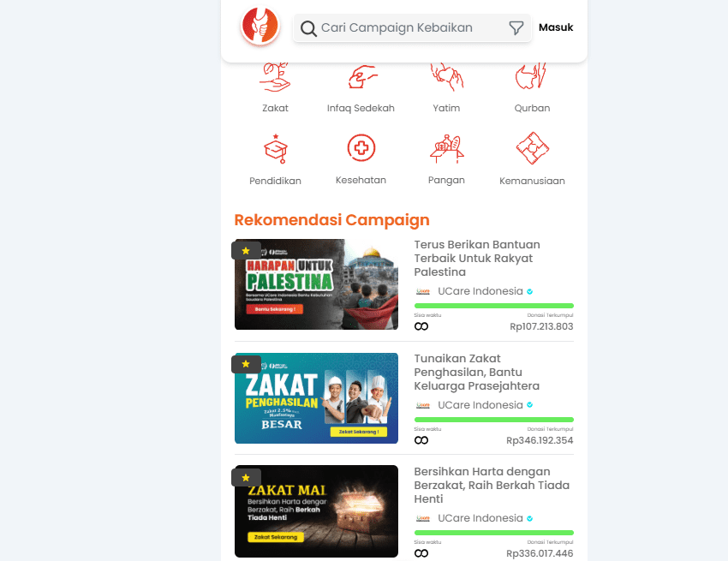The height and width of the screenshot is (561, 728).
Task: Open the search filter funnel icon
Action: click(x=516, y=28)
